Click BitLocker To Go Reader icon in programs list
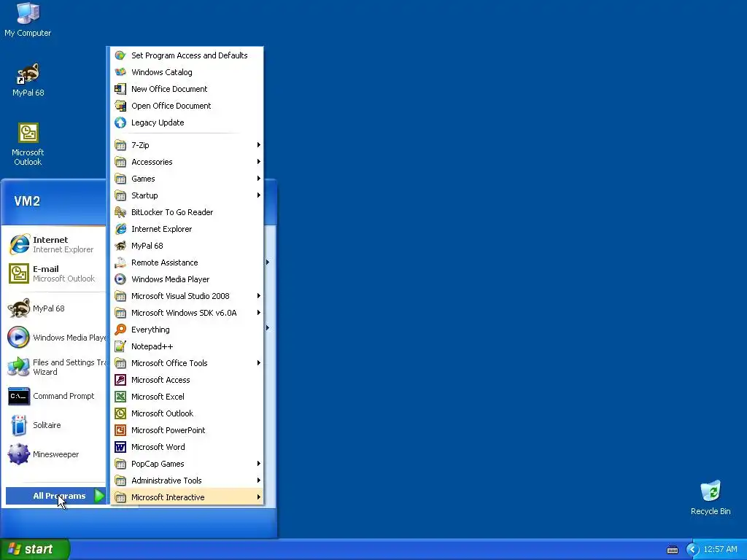The height and width of the screenshot is (560, 747). tap(120, 212)
